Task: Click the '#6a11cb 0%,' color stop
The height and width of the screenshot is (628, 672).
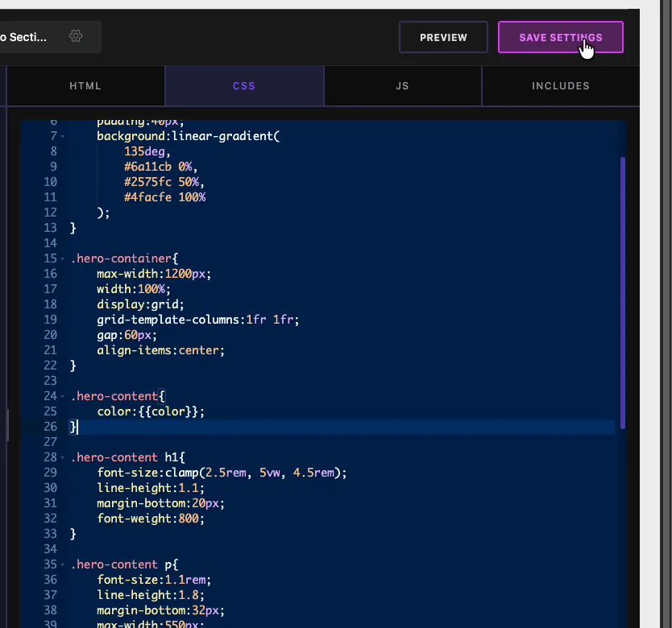Action: [160, 167]
